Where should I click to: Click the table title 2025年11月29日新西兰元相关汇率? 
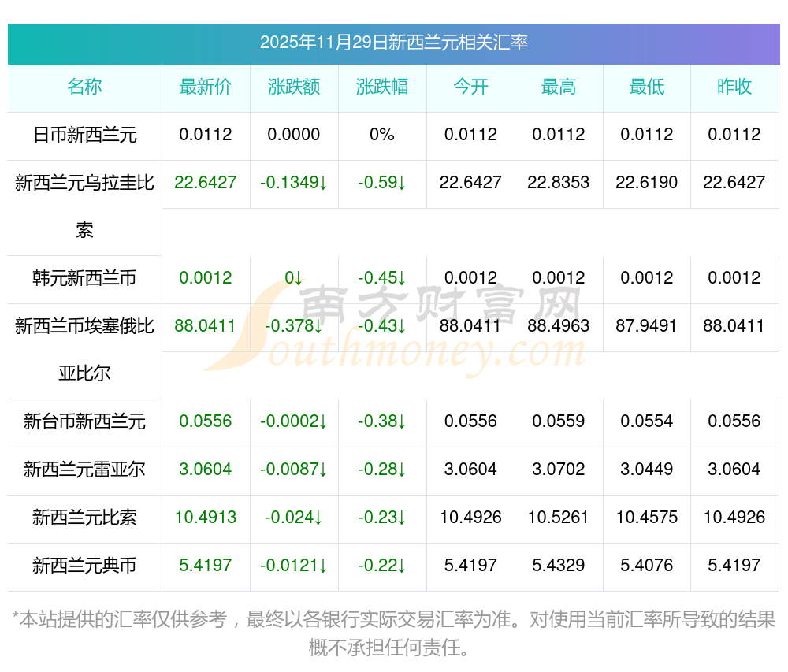[393, 43]
